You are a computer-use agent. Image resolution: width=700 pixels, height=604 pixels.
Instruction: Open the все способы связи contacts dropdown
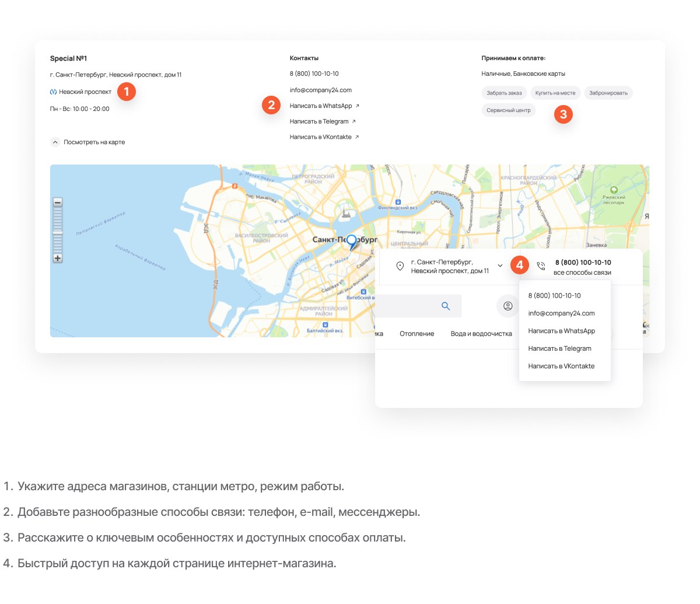tap(582, 273)
